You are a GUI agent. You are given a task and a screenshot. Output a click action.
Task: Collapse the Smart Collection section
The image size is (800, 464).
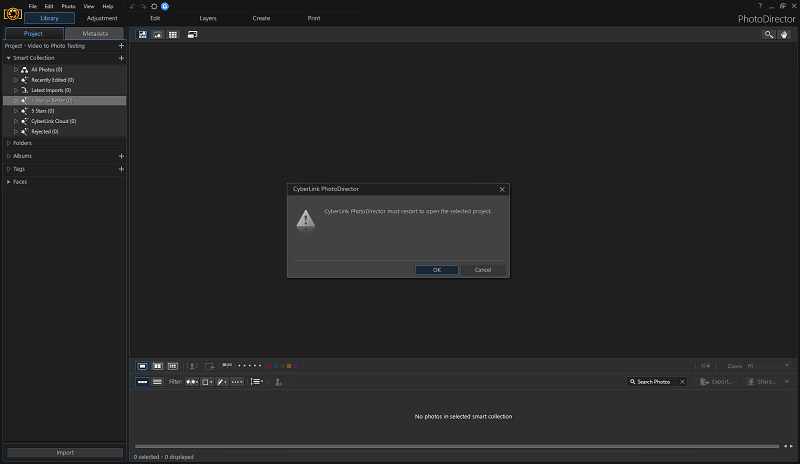coord(9,58)
